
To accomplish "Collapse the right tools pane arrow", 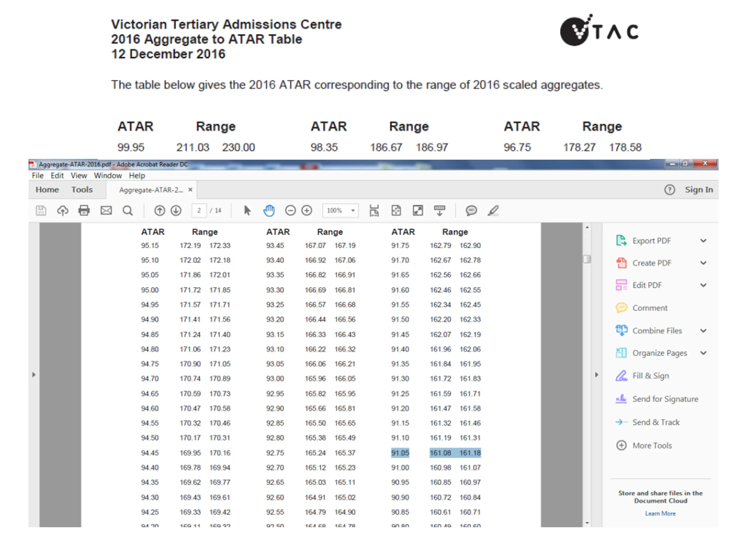I will (x=597, y=375).
